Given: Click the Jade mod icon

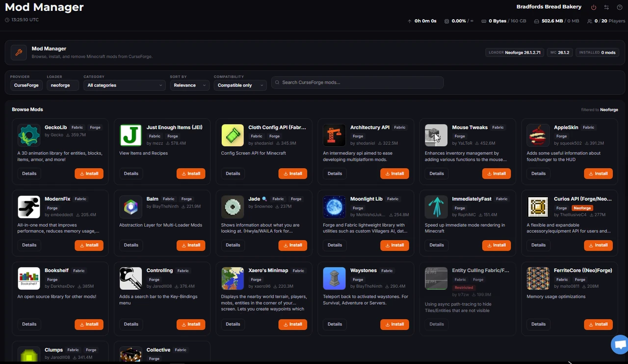Looking at the screenshot, I should 233,207.
